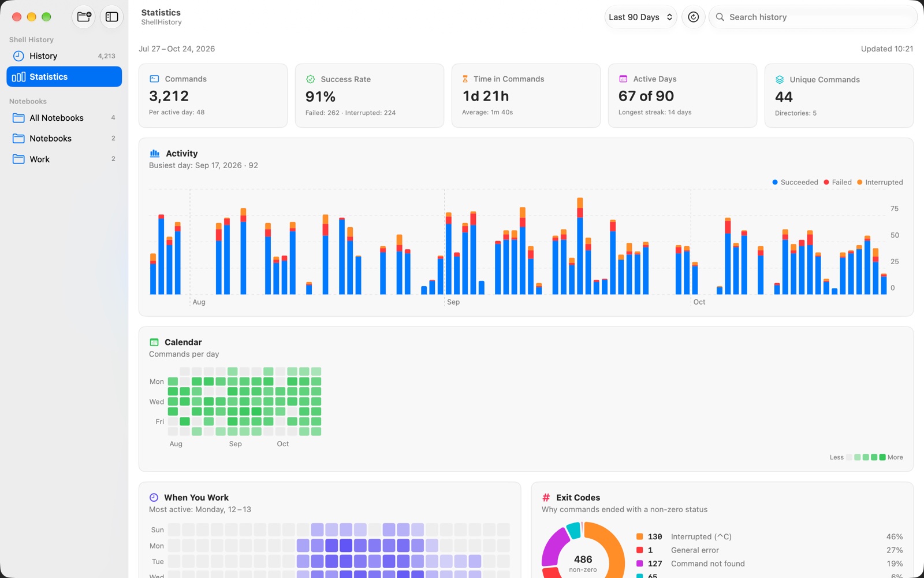
Task: Click the Mon row label in When You Work
Action: pyautogui.click(x=157, y=546)
